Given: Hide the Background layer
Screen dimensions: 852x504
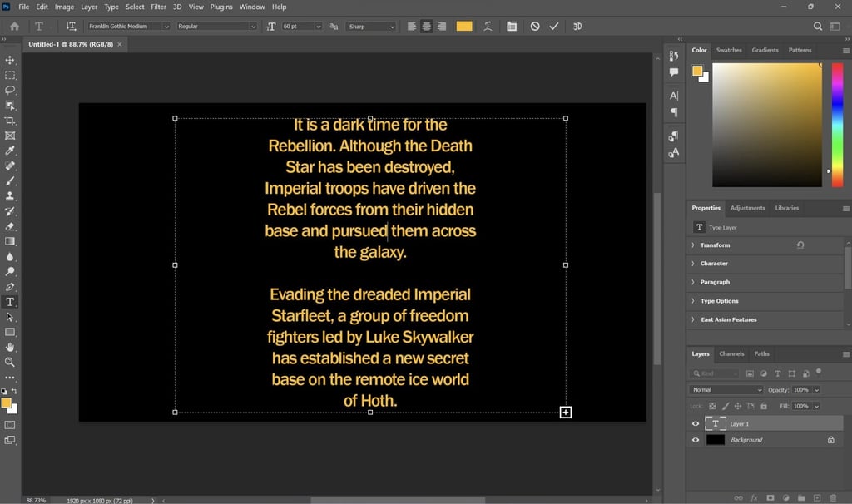Looking at the screenshot, I should (696, 440).
